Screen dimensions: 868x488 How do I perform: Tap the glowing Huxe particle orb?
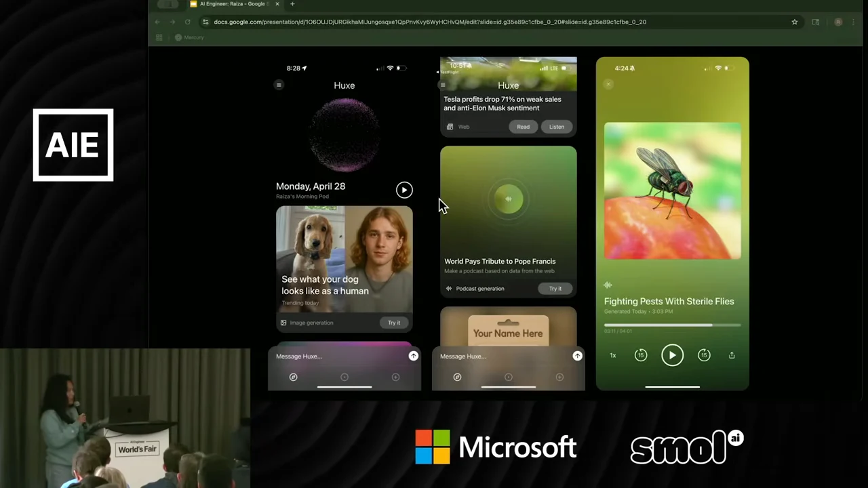[344, 134]
